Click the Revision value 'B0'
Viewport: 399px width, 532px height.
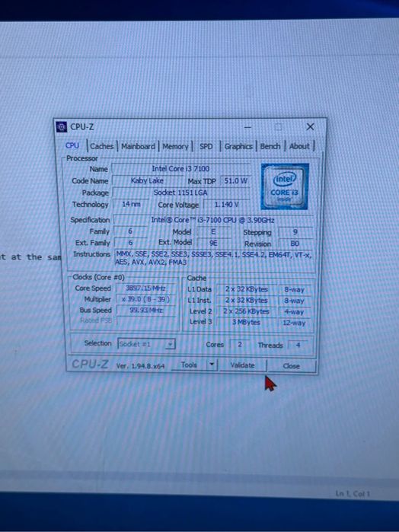(x=295, y=244)
